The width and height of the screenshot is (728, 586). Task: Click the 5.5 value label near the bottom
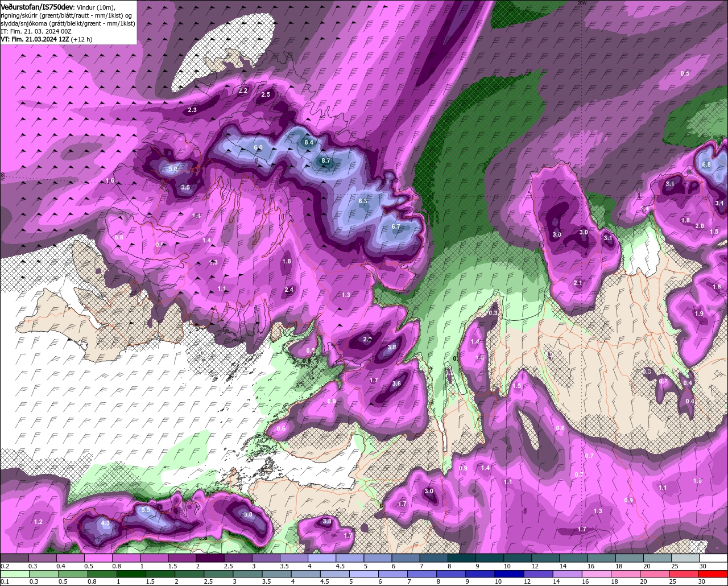point(146,510)
